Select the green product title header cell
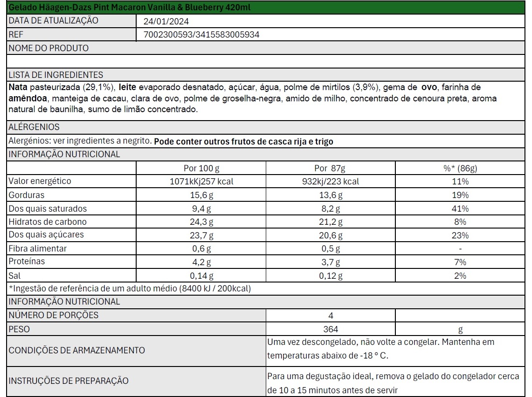Image resolution: width=532 pixels, height=397 pixels. click(266, 7)
